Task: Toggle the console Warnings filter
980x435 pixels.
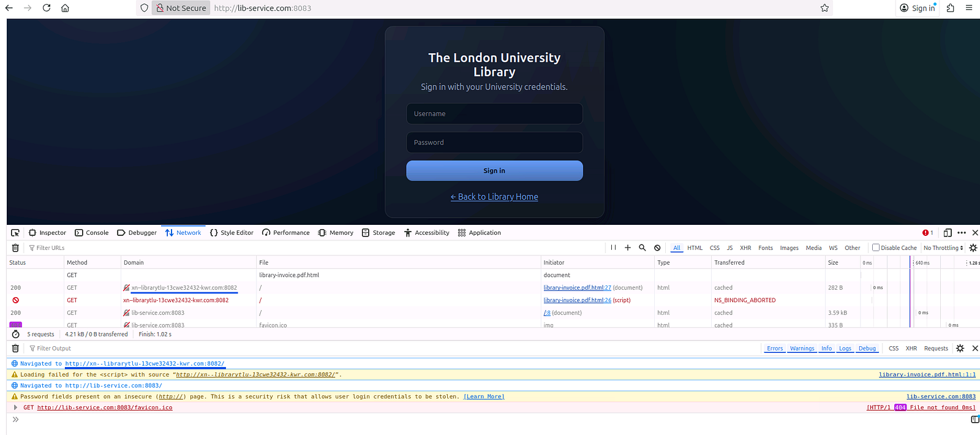Action: tap(802, 348)
